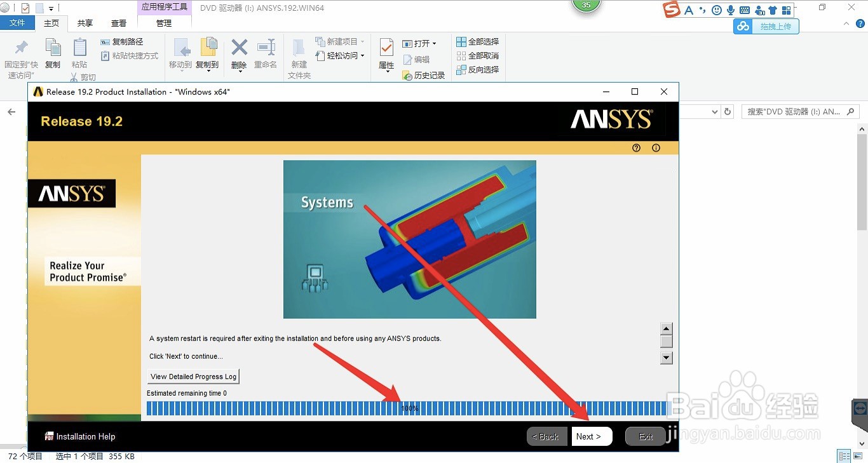Click Sogou soft keyboard icon
The width and height of the screenshot is (868, 463).
coord(745,10)
